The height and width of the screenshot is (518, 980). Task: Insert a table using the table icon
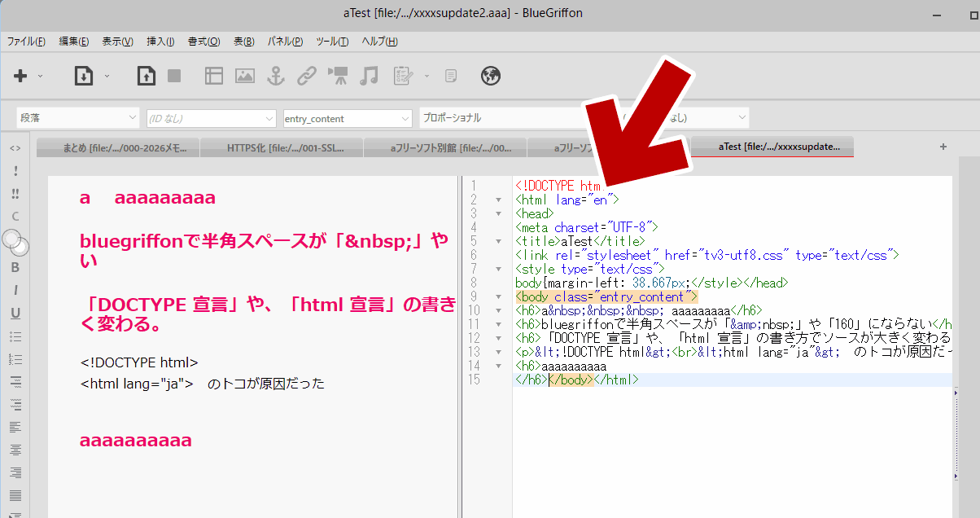[x=214, y=76]
